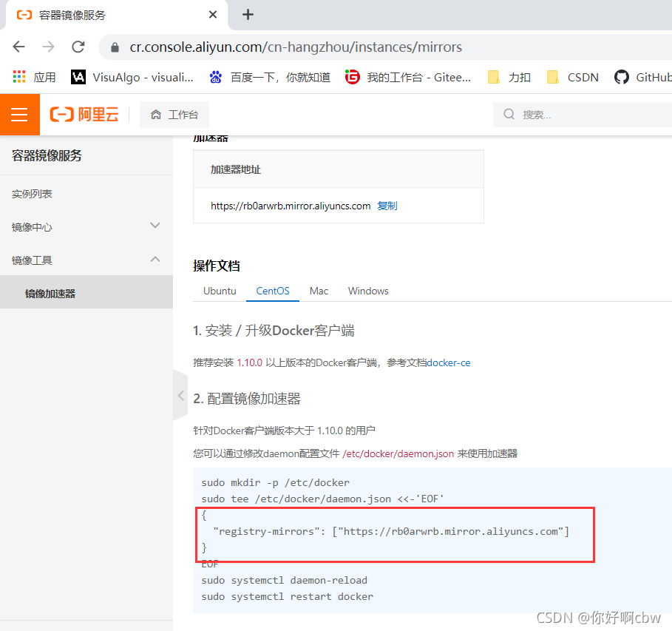
Task: Click 'sudo systemctl daemon-reload' line
Action: click(284, 581)
